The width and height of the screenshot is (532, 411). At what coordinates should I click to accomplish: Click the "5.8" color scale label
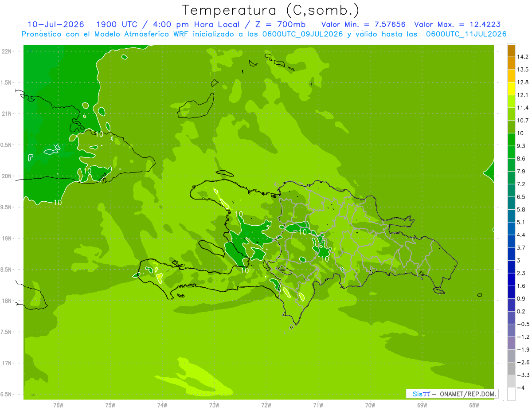521,210
